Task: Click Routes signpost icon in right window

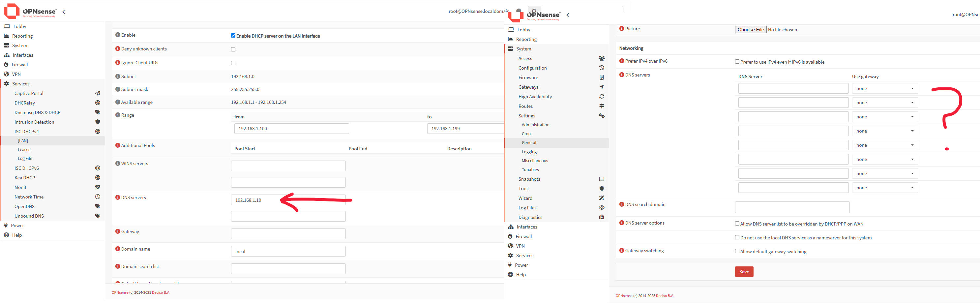Action: pyautogui.click(x=602, y=106)
